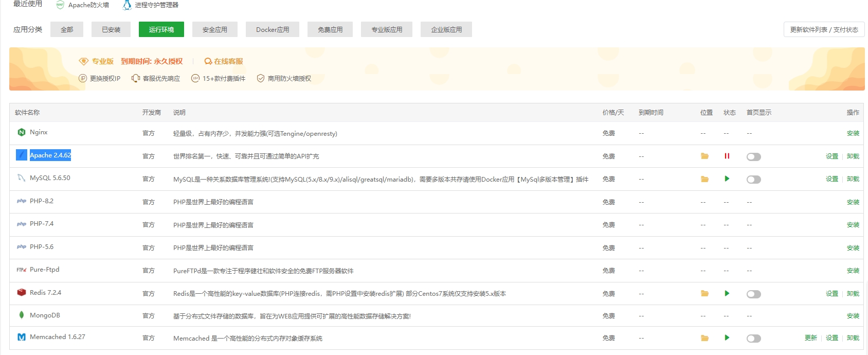Open MySQL install folder location
The width and height of the screenshot is (868, 355).
tap(704, 179)
